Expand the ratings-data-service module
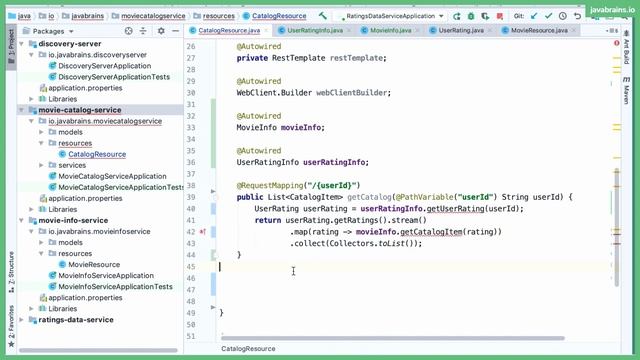The width and height of the screenshot is (640, 360). (x=22, y=320)
